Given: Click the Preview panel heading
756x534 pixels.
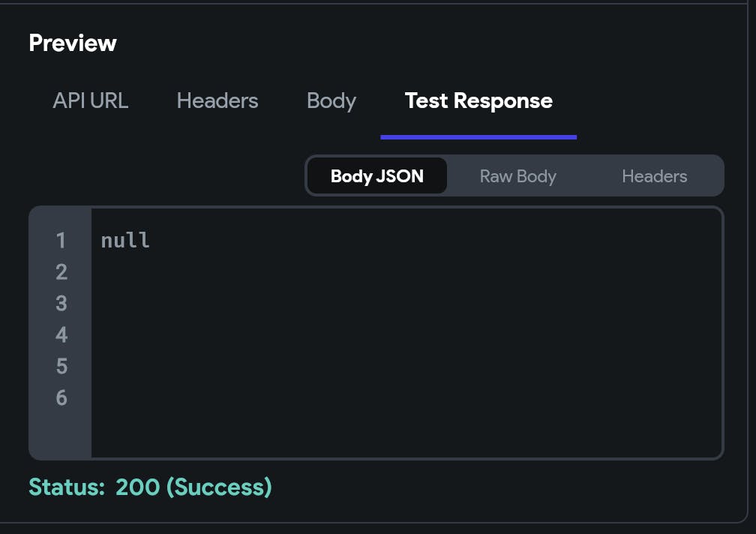Looking at the screenshot, I should tap(73, 43).
